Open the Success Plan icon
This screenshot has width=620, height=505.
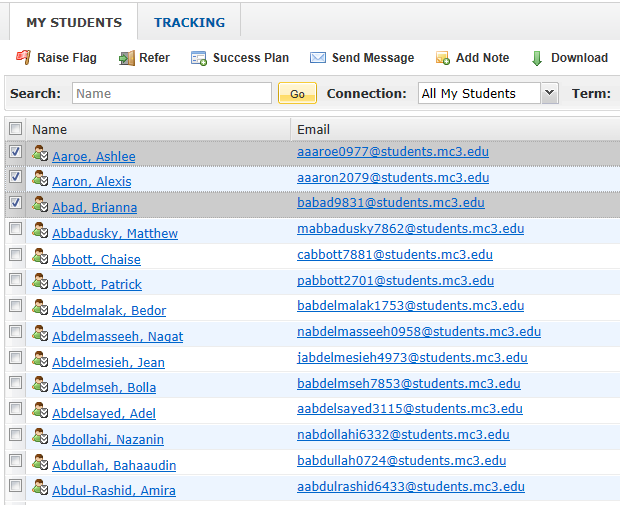click(199, 58)
